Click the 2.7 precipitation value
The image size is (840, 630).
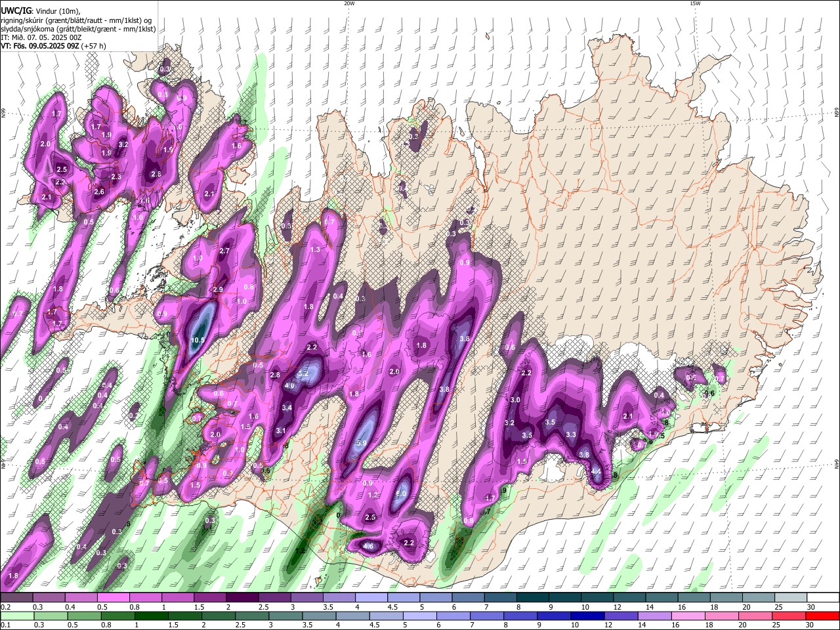(x=224, y=251)
